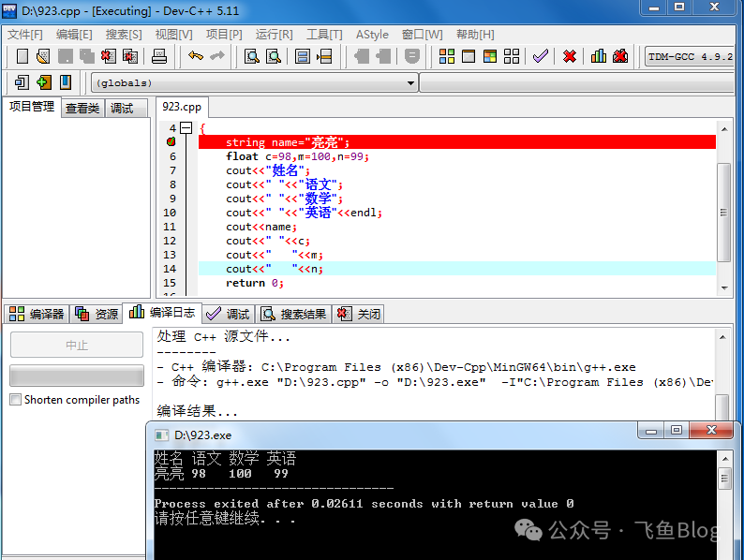
Task: Click the console window scrollbar thumb
Action: pos(724,479)
